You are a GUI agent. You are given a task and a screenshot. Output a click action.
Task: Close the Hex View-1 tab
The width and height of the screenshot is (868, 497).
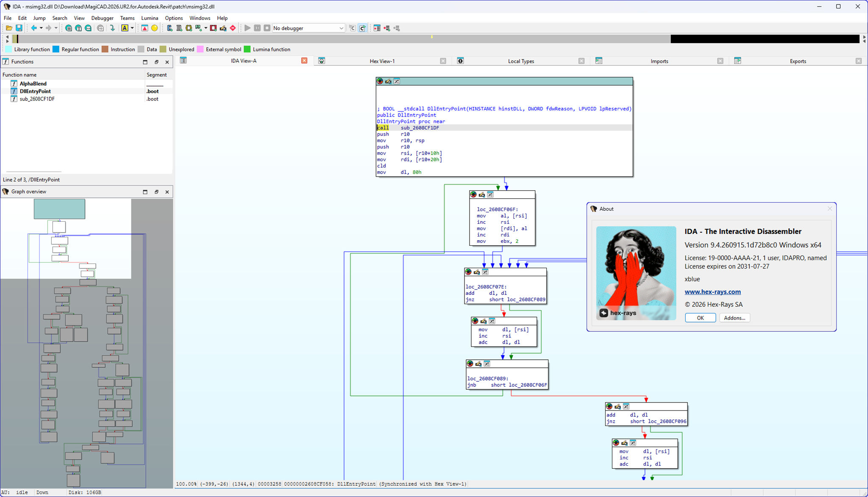tap(443, 61)
